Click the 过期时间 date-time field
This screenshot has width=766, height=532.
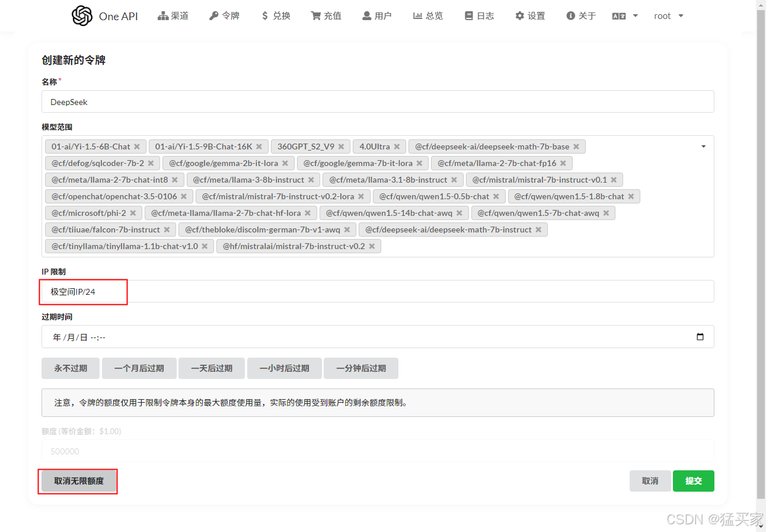point(378,337)
